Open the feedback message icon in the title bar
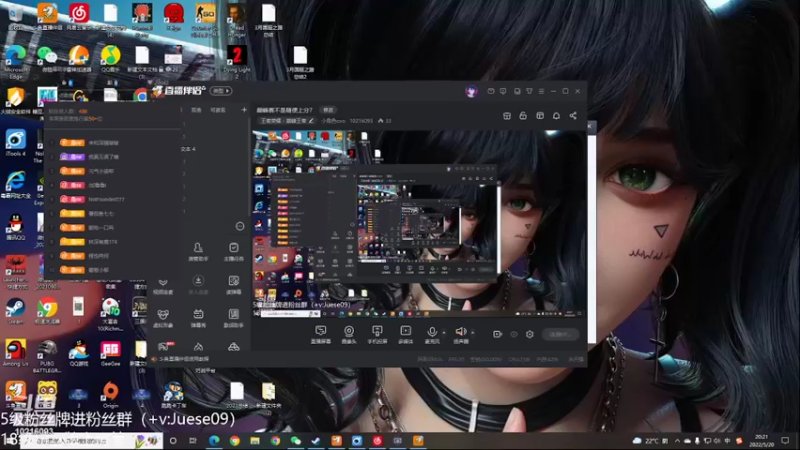 (503, 91)
